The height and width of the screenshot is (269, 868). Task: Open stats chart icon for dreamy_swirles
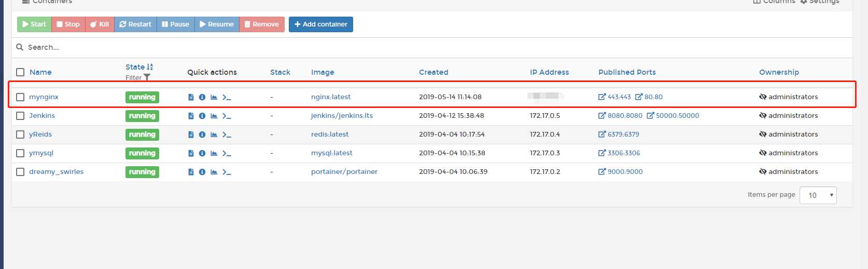[x=214, y=172]
